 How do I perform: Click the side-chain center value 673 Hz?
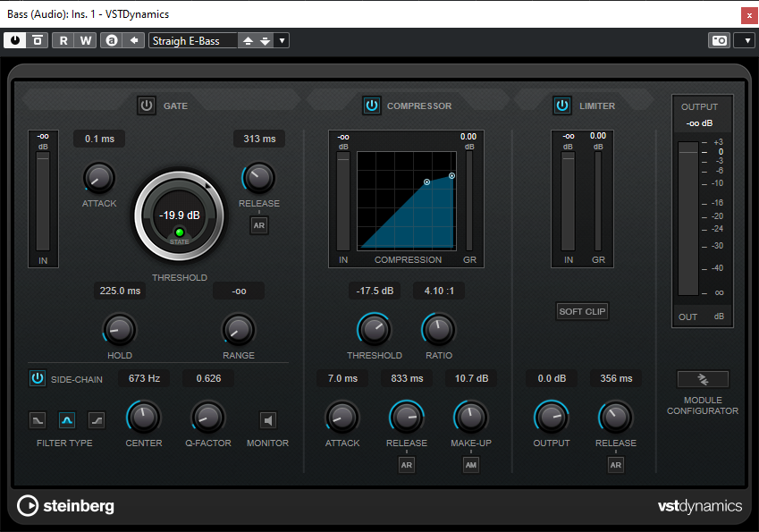[144, 378]
